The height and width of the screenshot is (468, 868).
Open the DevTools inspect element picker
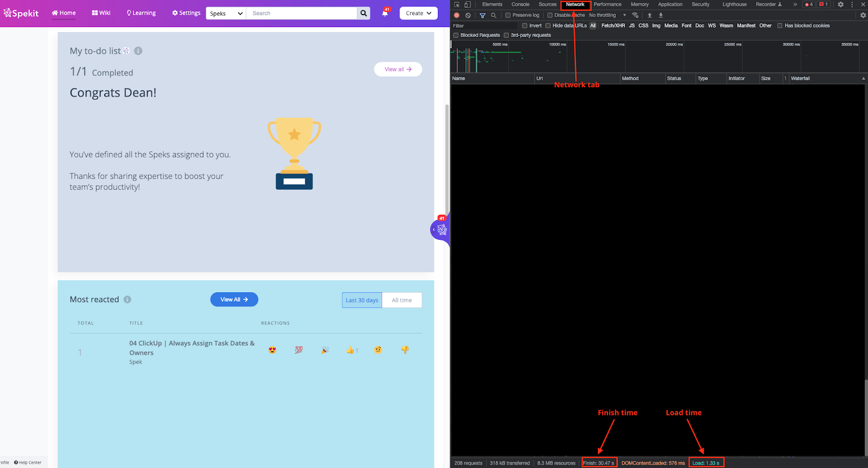point(457,4)
